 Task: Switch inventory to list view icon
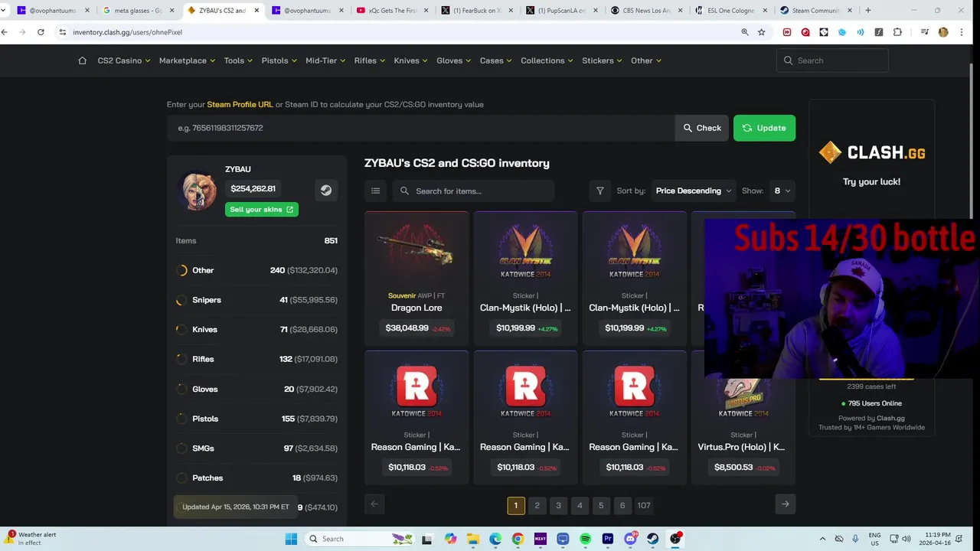click(x=375, y=191)
